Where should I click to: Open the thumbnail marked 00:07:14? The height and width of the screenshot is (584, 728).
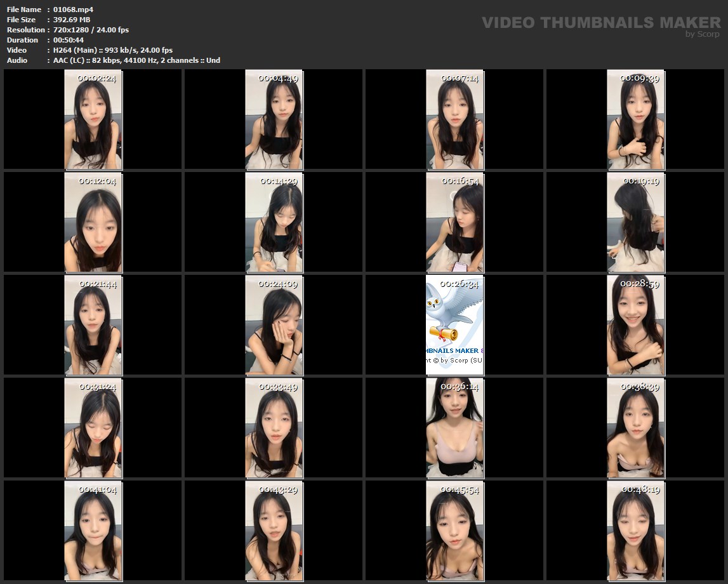click(x=454, y=119)
